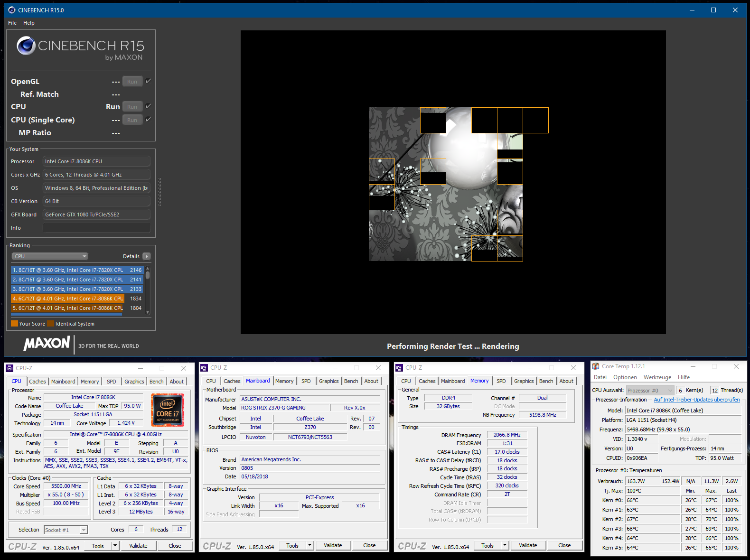This screenshot has height=560, width=750.
Task: Switch to Bench tab in first CPU-Z window
Action: pyautogui.click(x=156, y=382)
